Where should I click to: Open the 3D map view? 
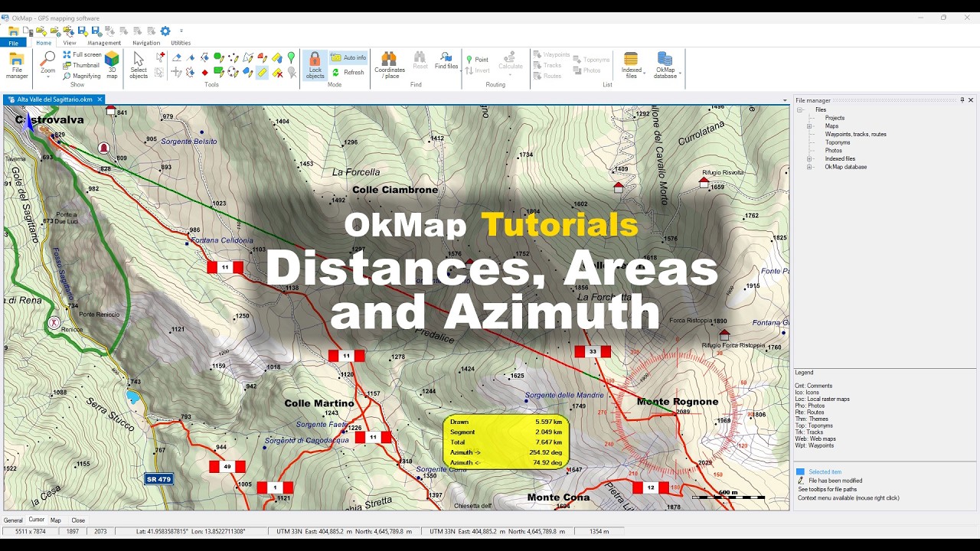pos(112,66)
